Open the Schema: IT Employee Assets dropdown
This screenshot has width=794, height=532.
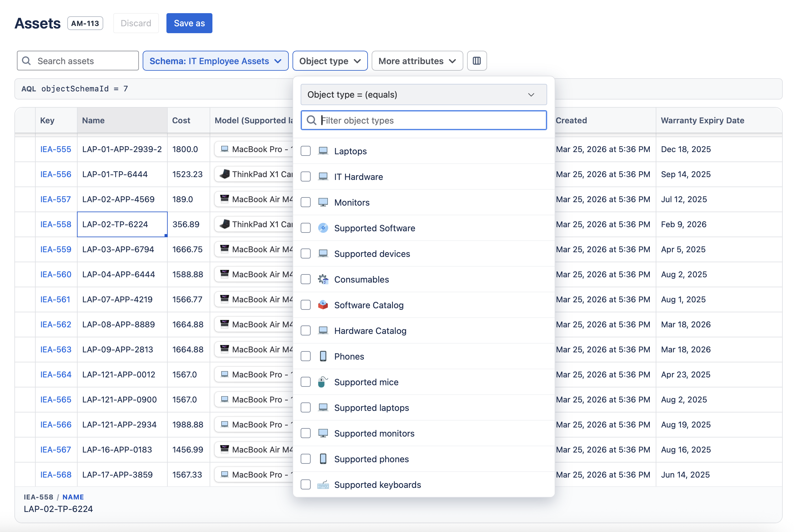pos(215,61)
